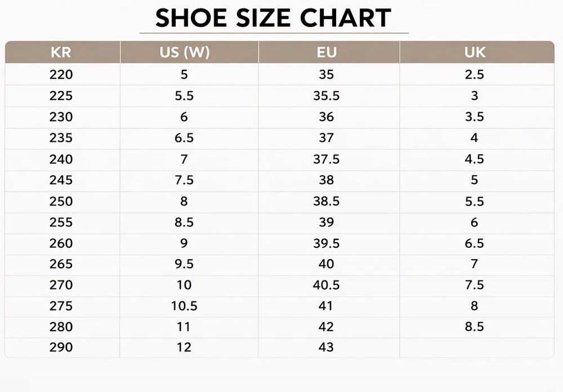Select the UK size 6 cell
Viewport: 563px width, 392px height.
[474, 222]
